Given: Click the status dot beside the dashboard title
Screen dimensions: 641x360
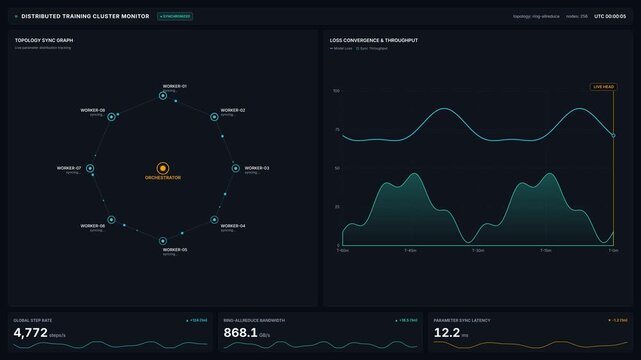Looking at the screenshot, I should coord(16,17).
